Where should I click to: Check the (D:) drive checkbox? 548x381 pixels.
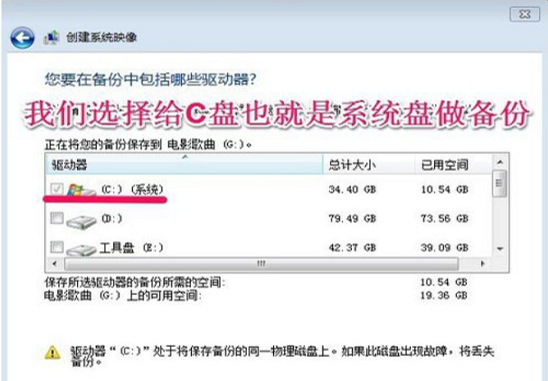coord(57,218)
